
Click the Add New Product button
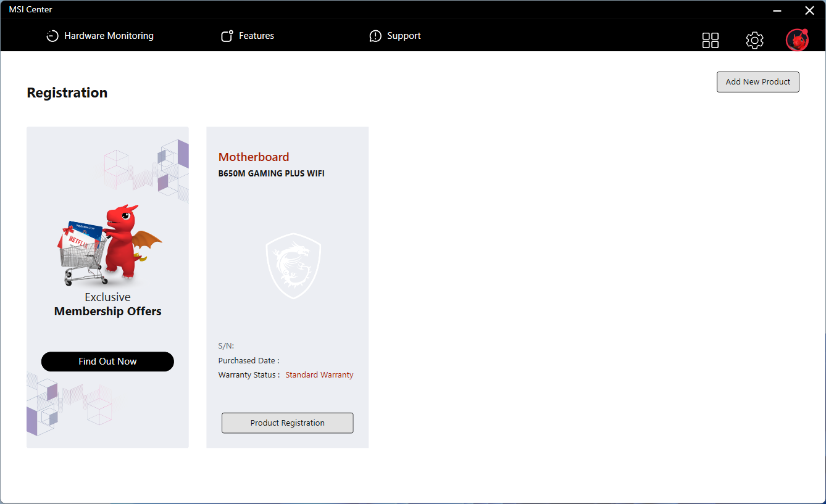[757, 81]
